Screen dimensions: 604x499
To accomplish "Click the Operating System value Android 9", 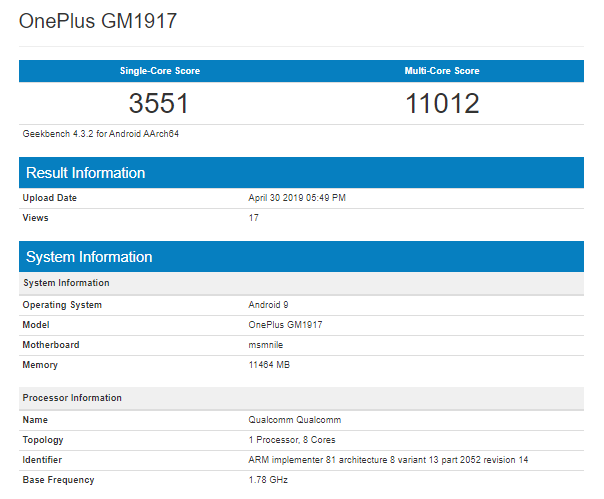I will (x=268, y=305).
